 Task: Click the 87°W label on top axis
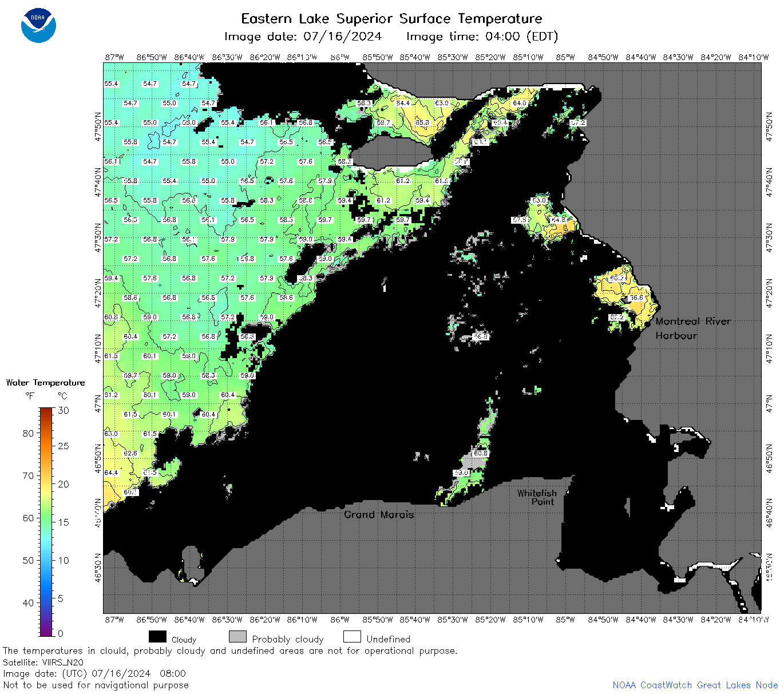(x=114, y=57)
